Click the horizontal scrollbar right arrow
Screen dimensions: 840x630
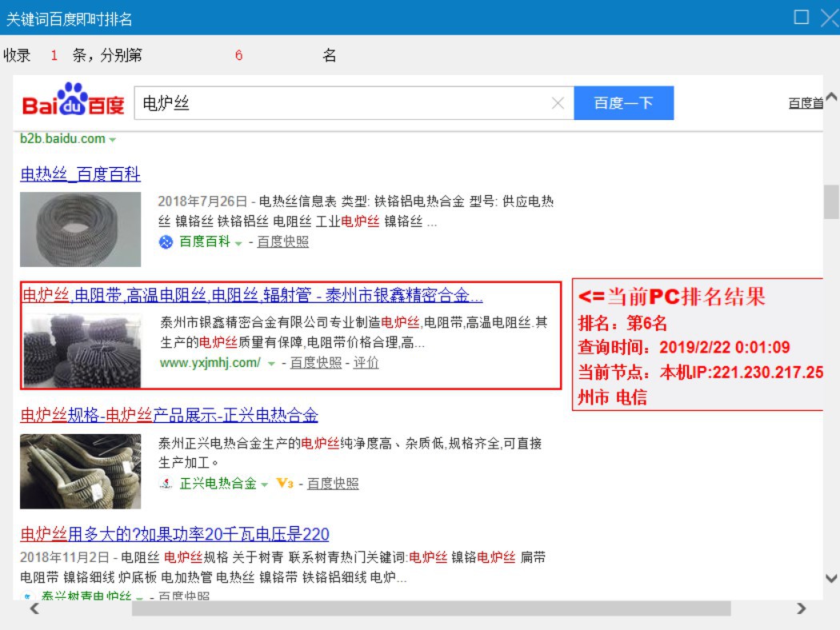(x=802, y=608)
